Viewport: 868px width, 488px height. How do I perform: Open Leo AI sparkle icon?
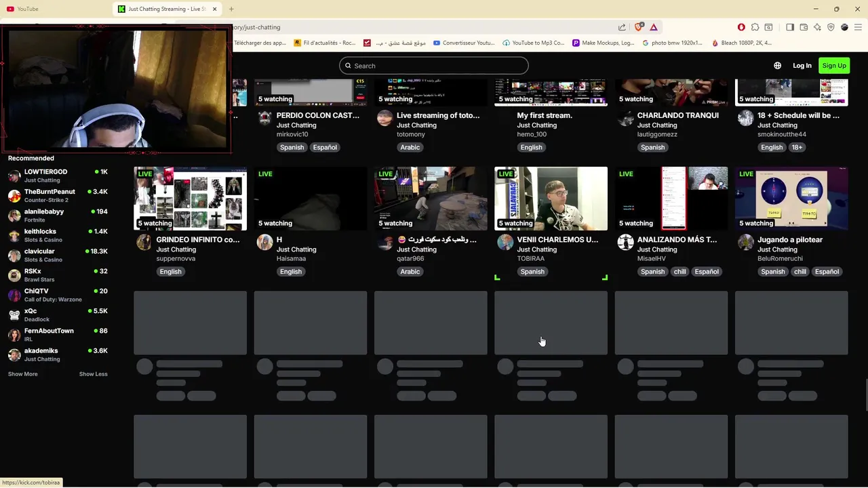817,27
